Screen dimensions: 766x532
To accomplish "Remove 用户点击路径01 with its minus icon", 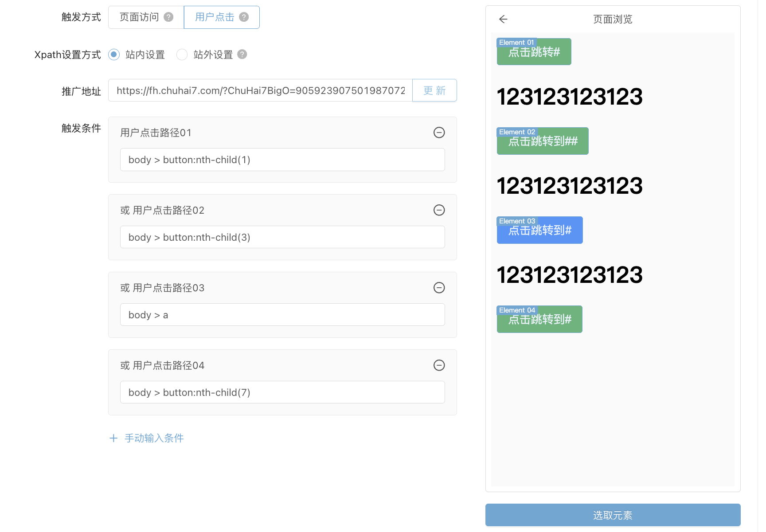I will pos(439,133).
